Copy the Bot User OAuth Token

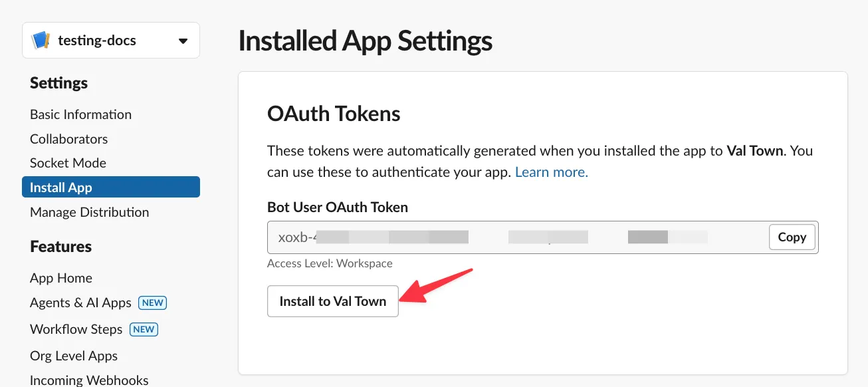[792, 237]
